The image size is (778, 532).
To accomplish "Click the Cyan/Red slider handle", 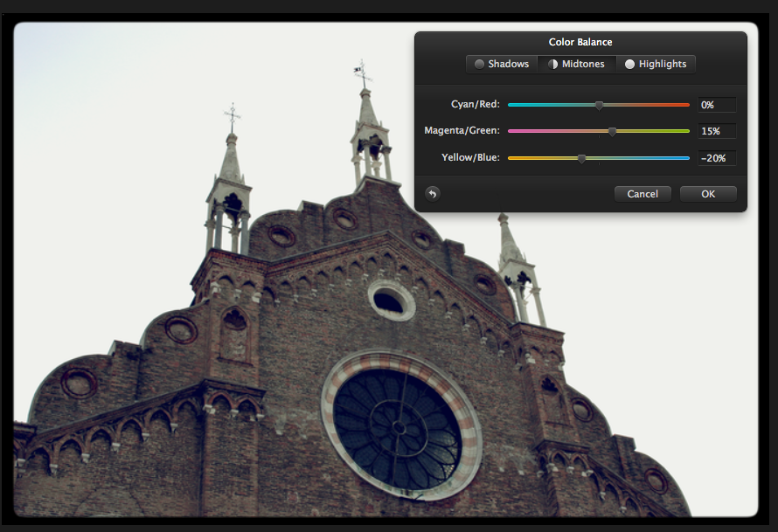I will (x=599, y=104).
